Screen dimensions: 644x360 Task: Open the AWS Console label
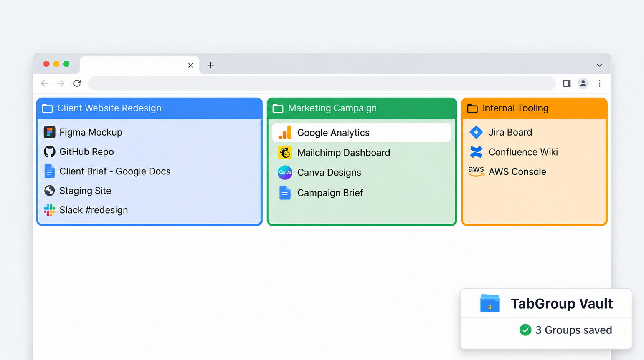click(x=517, y=172)
